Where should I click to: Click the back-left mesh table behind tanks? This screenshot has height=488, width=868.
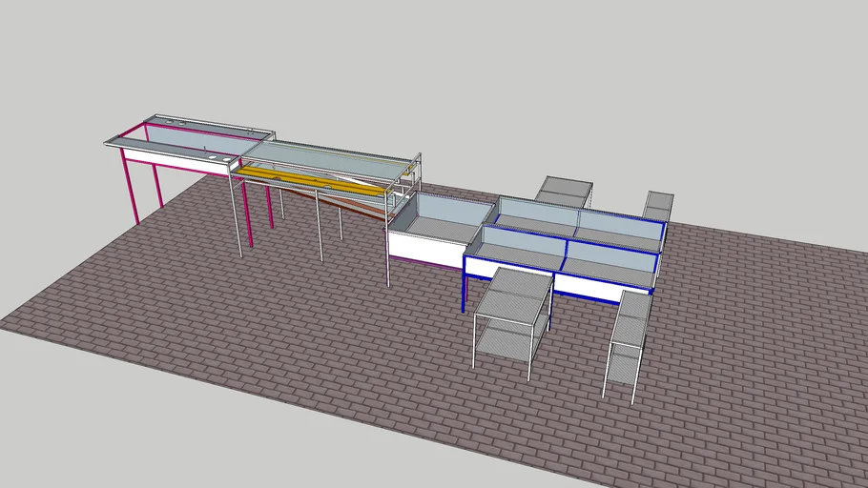(x=564, y=192)
